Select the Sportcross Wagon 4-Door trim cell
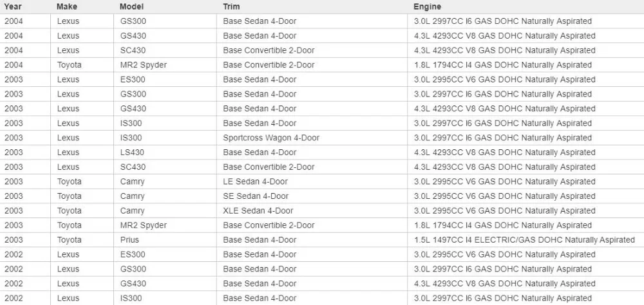 [x=312, y=138]
